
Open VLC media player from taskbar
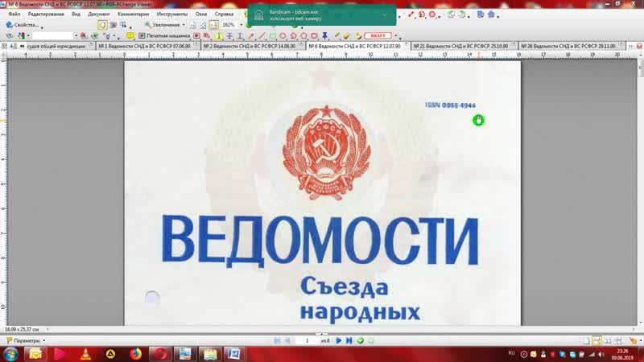[85, 354]
